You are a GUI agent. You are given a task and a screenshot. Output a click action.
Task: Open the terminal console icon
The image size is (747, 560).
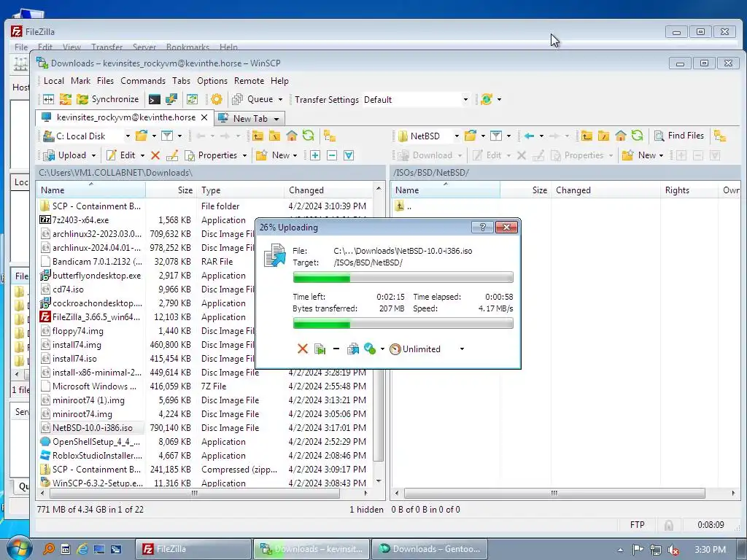155,99
